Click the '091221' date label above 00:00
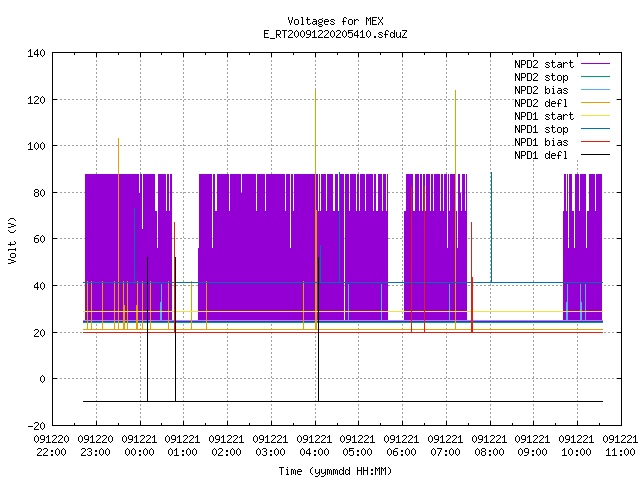The image size is (640, 480). click(x=139, y=439)
